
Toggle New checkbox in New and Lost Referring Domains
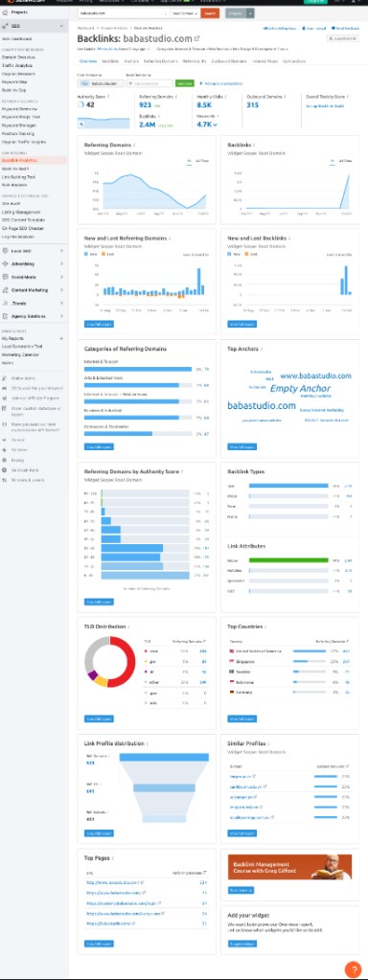(86, 255)
